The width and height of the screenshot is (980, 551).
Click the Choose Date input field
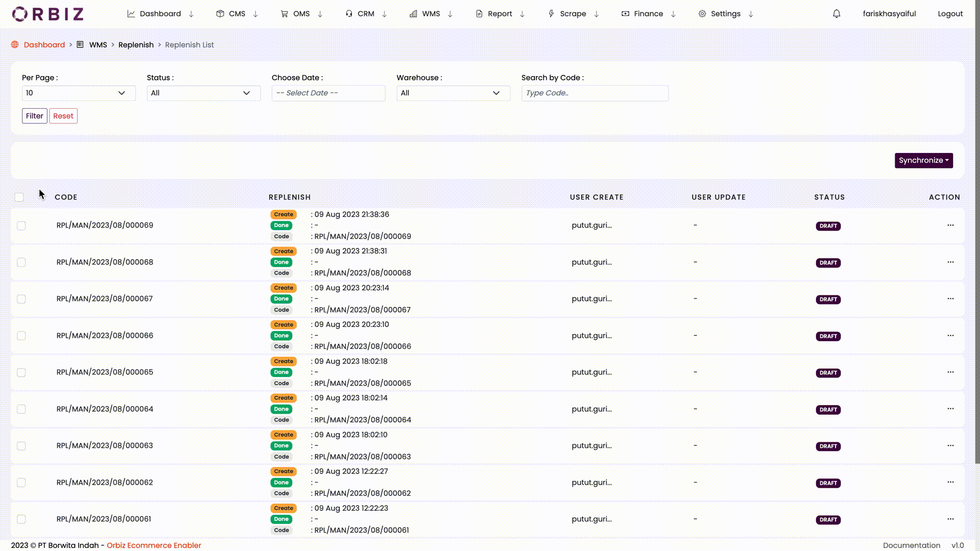point(328,92)
